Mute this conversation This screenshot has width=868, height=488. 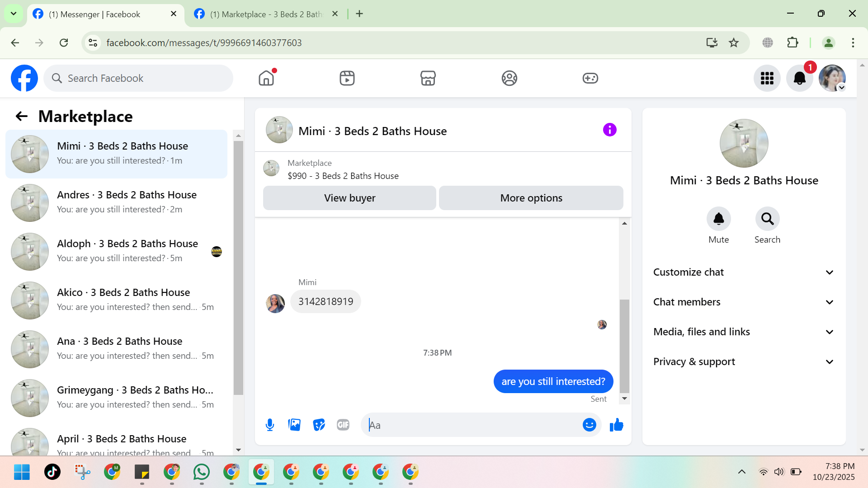[x=718, y=219]
